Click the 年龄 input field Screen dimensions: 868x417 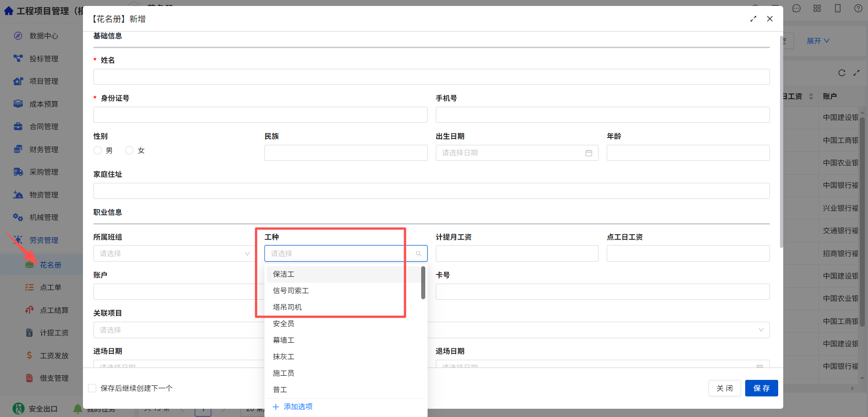pyautogui.click(x=688, y=153)
